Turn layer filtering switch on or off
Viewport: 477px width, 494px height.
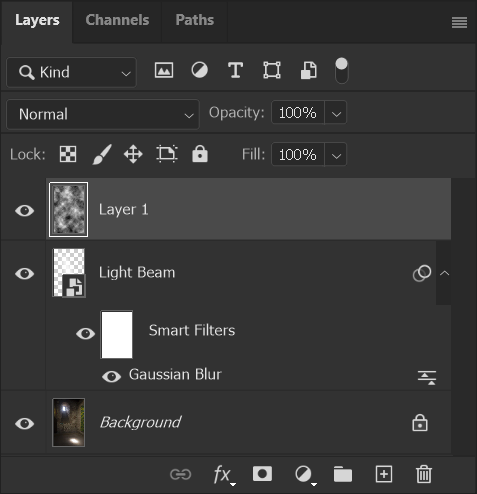[342, 70]
